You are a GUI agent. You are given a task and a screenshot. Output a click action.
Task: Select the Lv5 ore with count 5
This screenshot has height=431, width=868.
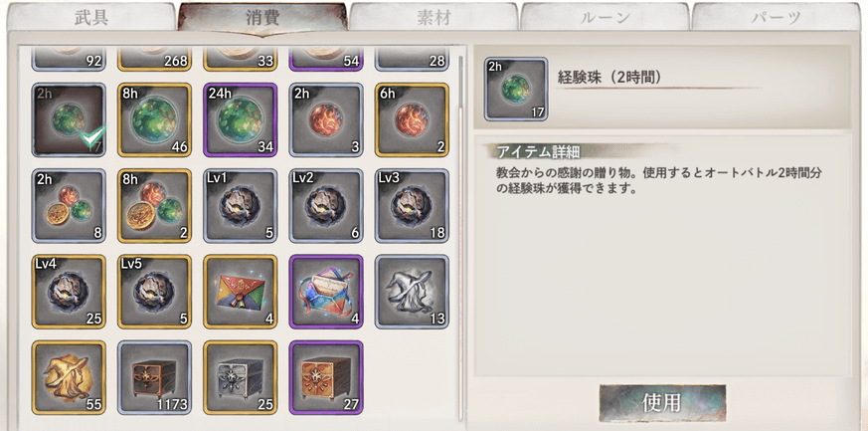154,292
